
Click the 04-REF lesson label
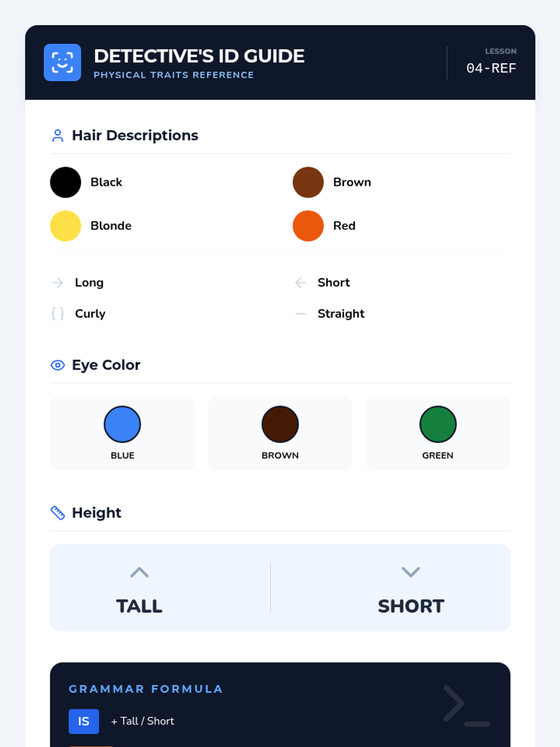[x=491, y=68]
